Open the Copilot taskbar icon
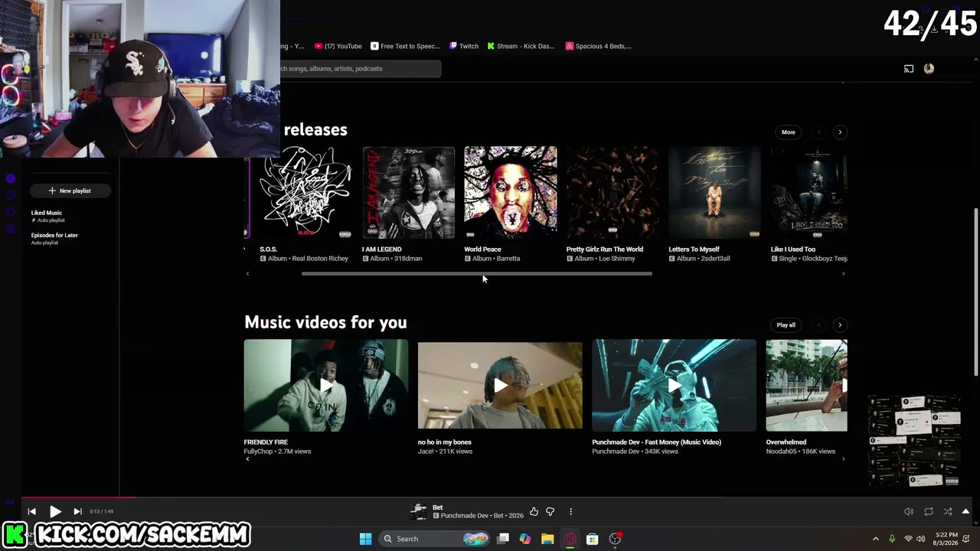The image size is (980, 551). point(524,539)
